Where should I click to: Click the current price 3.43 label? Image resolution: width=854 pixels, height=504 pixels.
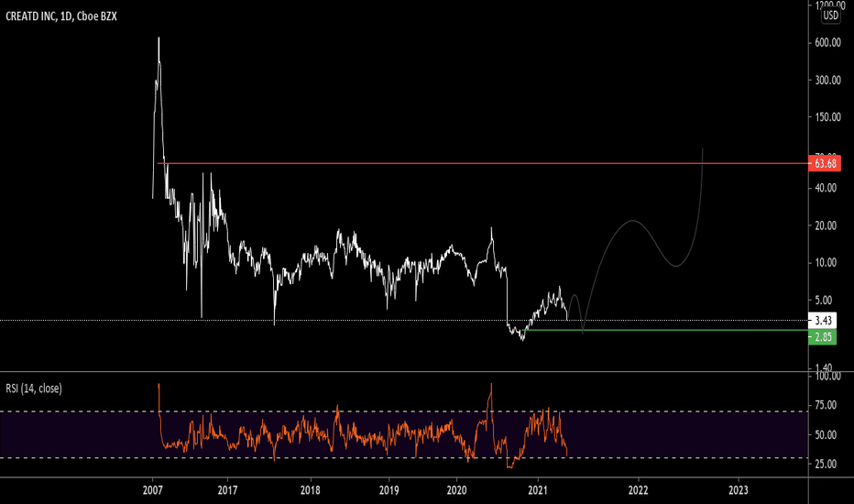[823, 321]
